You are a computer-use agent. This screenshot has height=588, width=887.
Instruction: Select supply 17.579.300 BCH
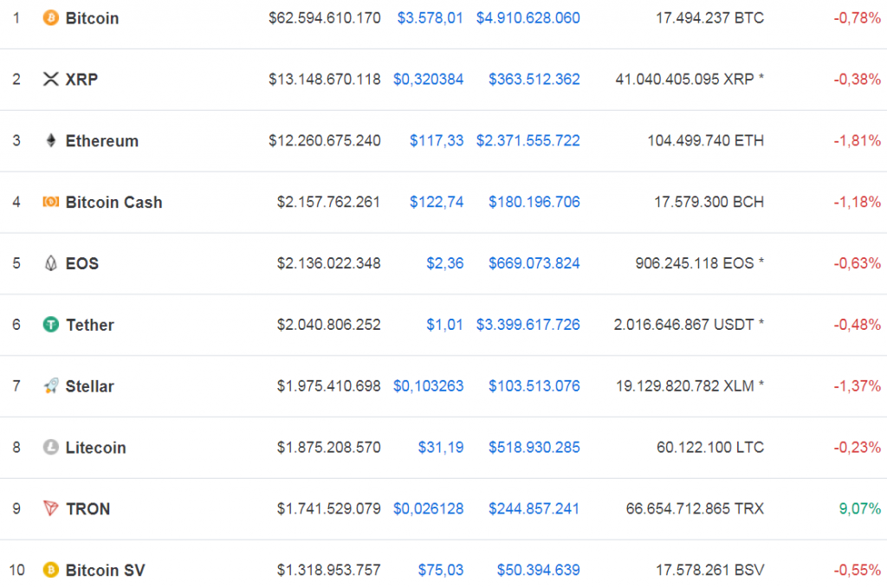coord(709,202)
